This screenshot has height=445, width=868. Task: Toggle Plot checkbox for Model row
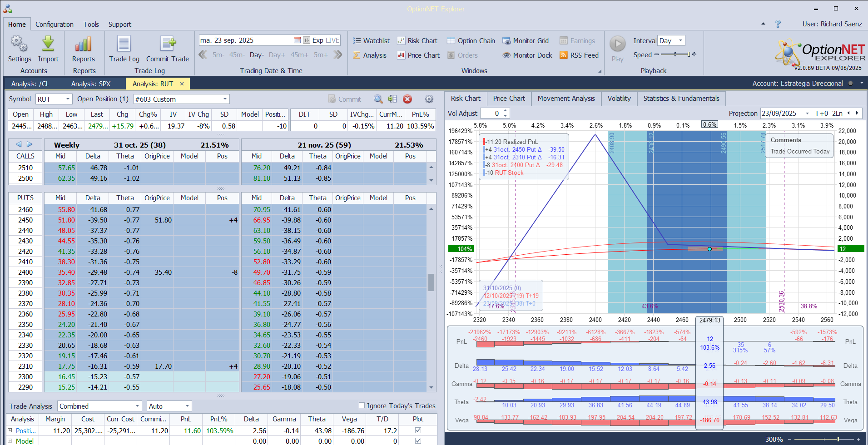(418, 440)
